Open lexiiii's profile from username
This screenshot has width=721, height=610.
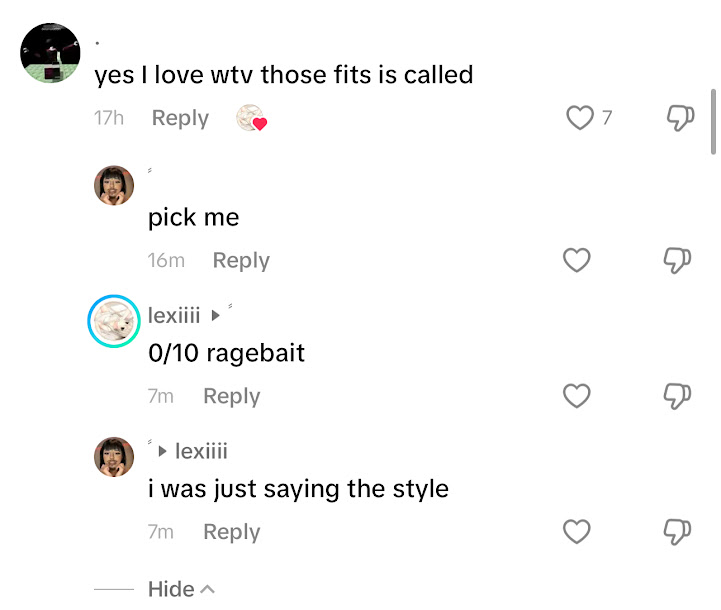point(174,315)
